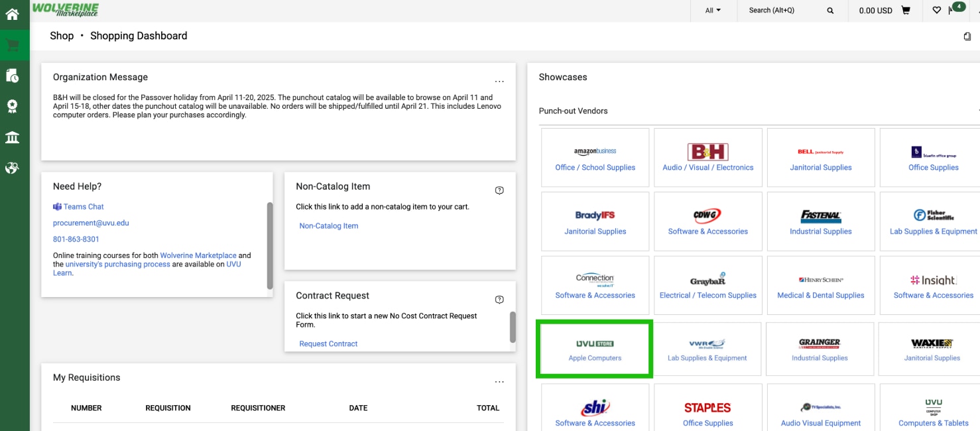Open the Wolverine Marketplace training link
Screen dimensions: 980x431
(x=198, y=255)
